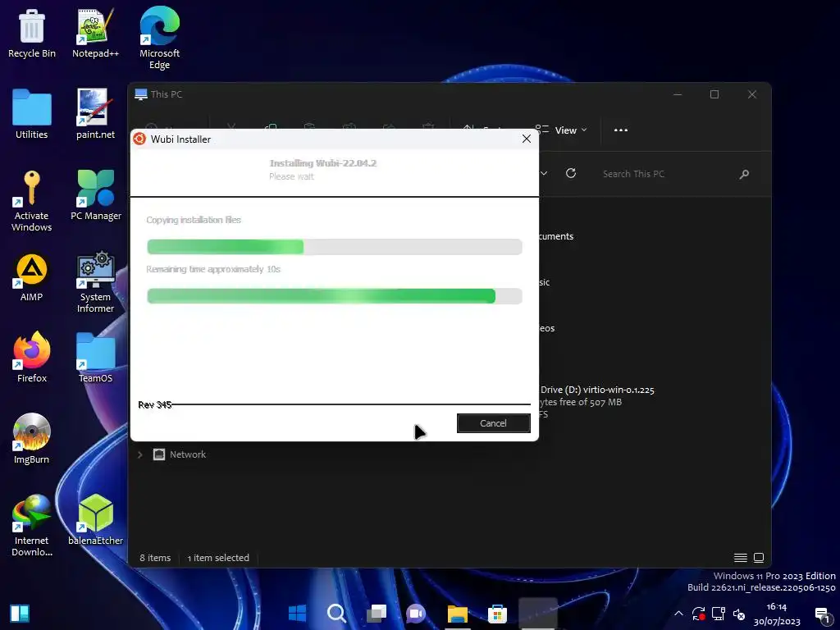840x630 pixels.
Task: Open taskbar Search
Action: tap(337, 613)
